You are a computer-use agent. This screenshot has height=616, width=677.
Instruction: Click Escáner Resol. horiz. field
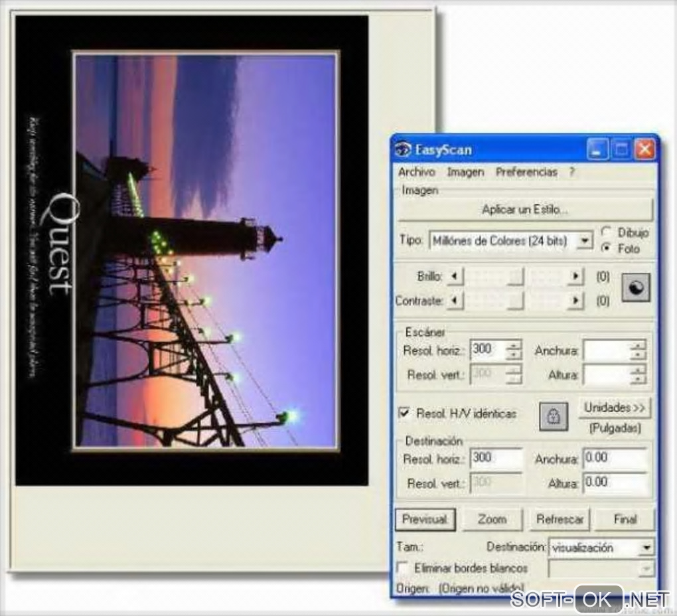[x=488, y=350]
